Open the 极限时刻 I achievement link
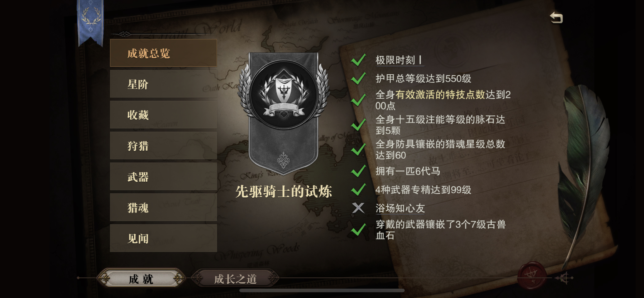The height and width of the screenshot is (298, 644). pyautogui.click(x=399, y=60)
